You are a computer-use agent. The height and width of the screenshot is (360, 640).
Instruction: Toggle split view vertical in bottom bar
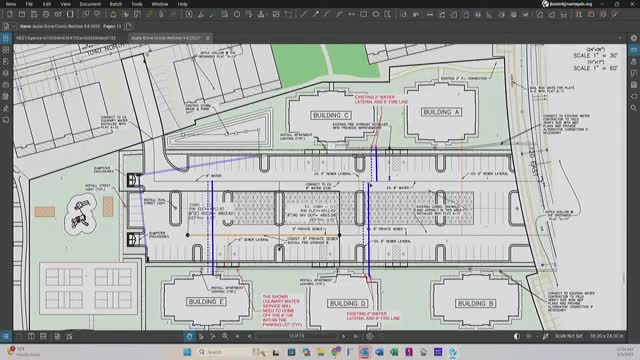(x=31, y=336)
